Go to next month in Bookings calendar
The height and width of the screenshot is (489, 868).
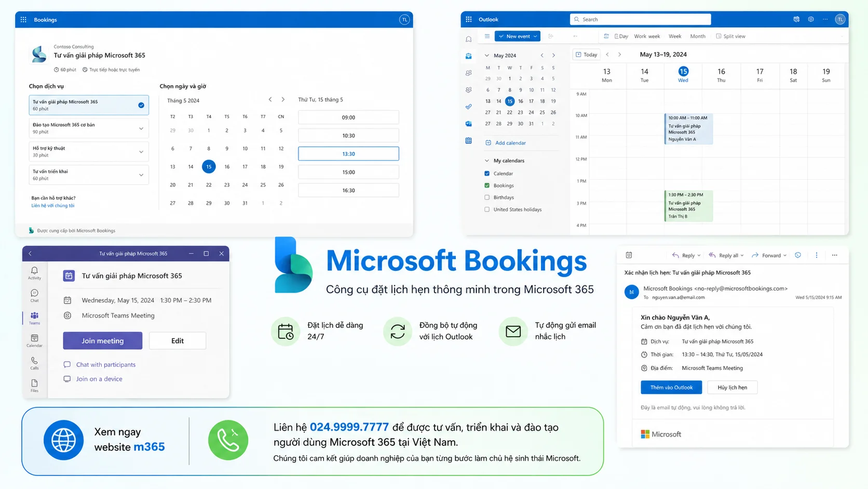[x=283, y=99]
